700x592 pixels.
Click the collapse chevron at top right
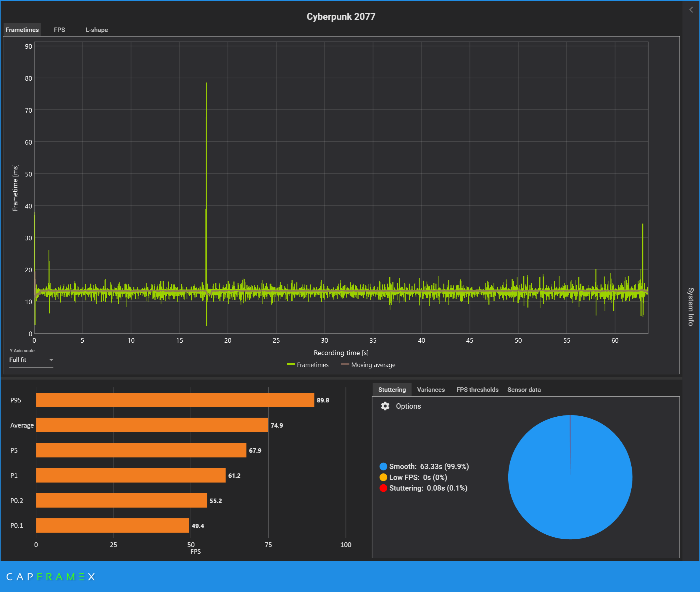pyautogui.click(x=691, y=10)
